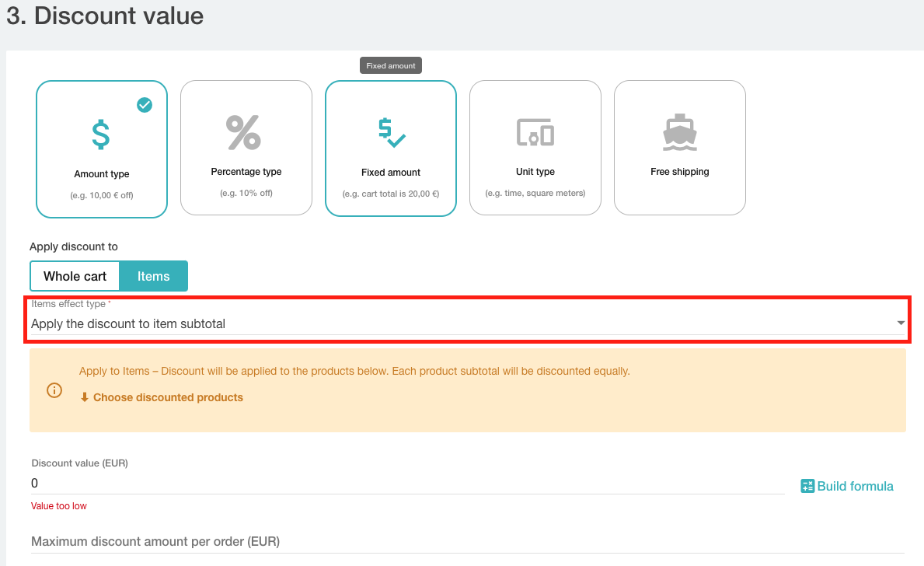Click the Free shipping ship icon
This screenshot has width=924, height=566.
pyautogui.click(x=679, y=132)
